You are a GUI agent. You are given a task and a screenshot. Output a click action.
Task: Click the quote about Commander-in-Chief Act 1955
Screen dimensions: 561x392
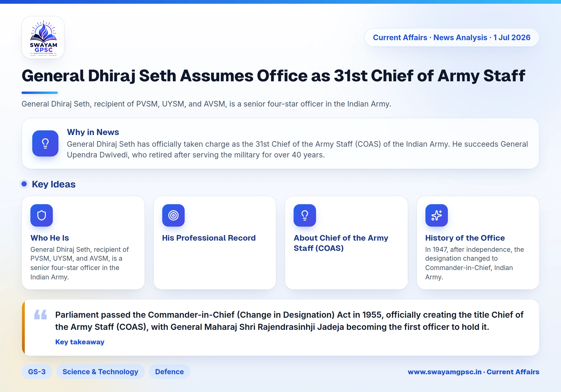pyautogui.click(x=289, y=321)
